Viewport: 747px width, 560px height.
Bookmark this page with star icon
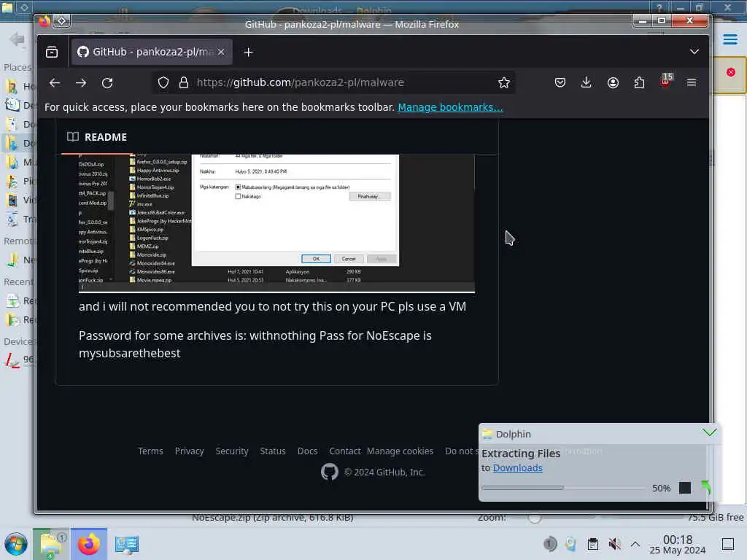click(x=503, y=82)
